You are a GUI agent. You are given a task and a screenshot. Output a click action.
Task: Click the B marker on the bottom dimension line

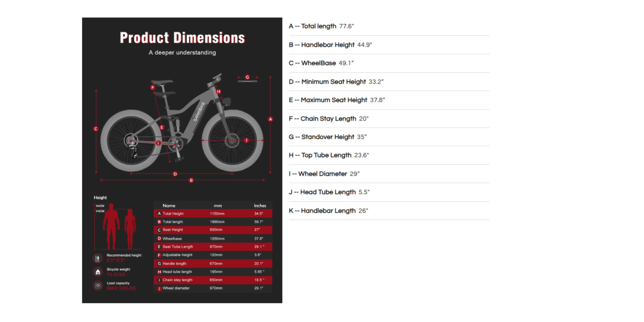point(191,180)
